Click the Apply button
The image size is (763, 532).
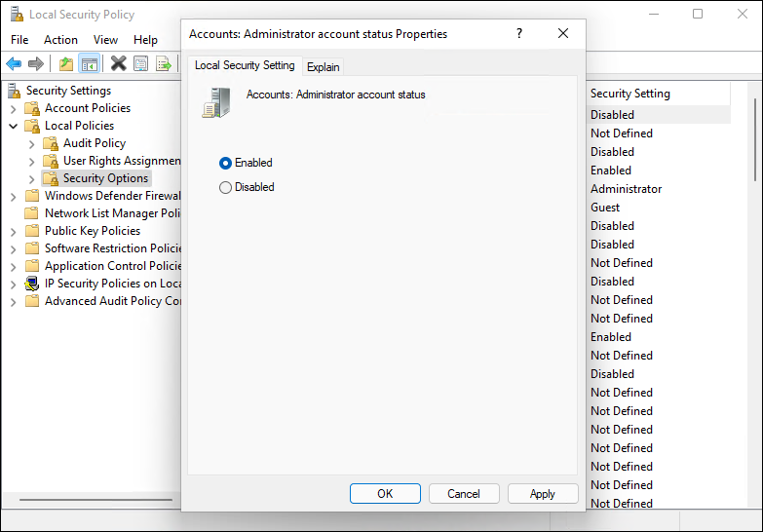click(543, 494)
